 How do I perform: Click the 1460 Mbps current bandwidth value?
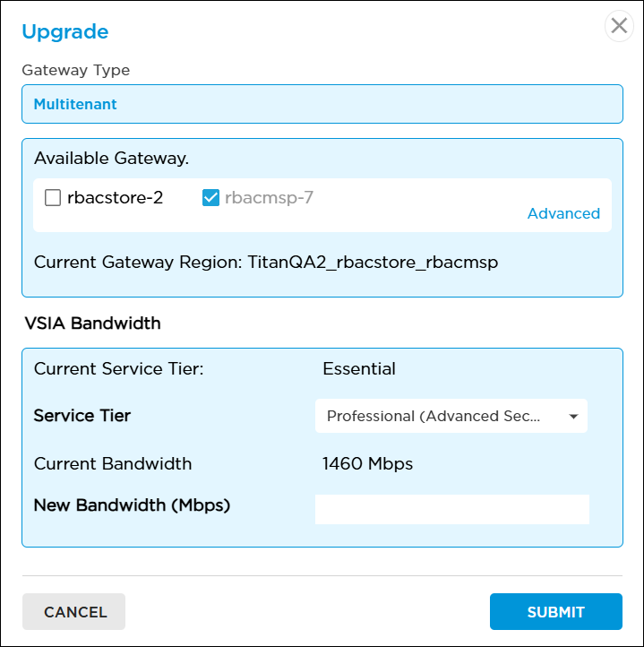point(367,463)
